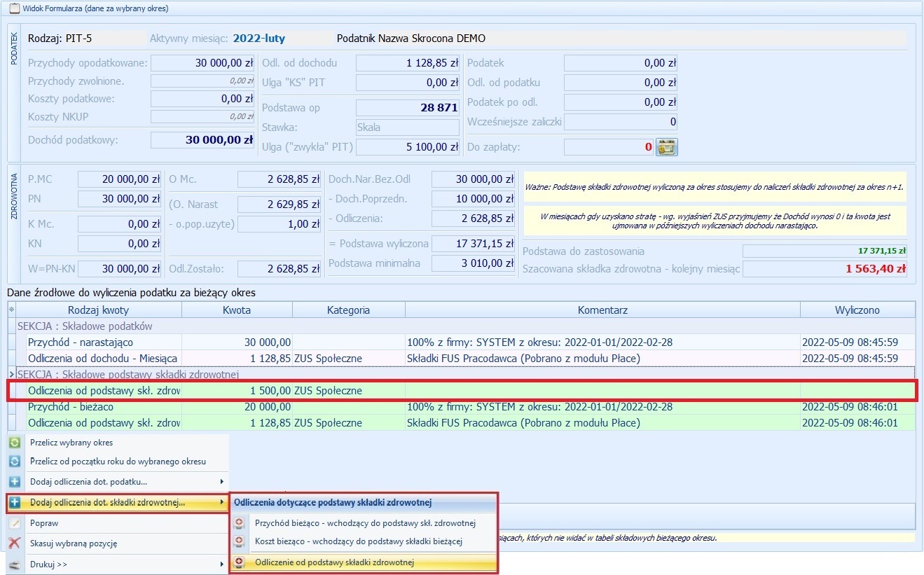Click the Wyliczono column header
Screen dimensions: 924x575
(857, 310)
